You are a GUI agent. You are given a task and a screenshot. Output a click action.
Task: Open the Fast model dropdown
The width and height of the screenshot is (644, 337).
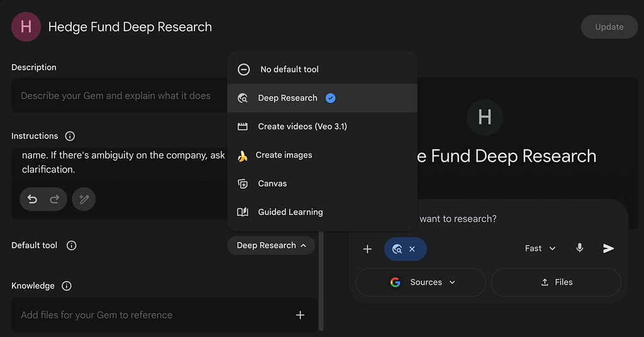(540, 248)
